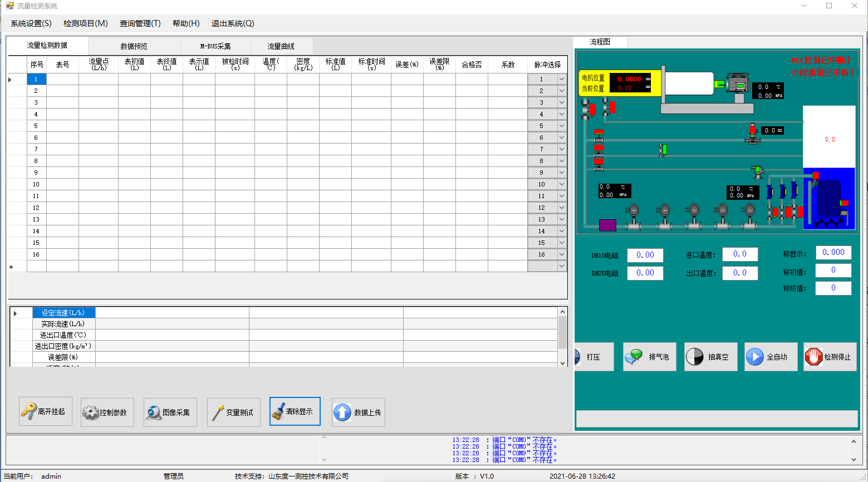Click the 数据上传 button

[x=359, y=412]
